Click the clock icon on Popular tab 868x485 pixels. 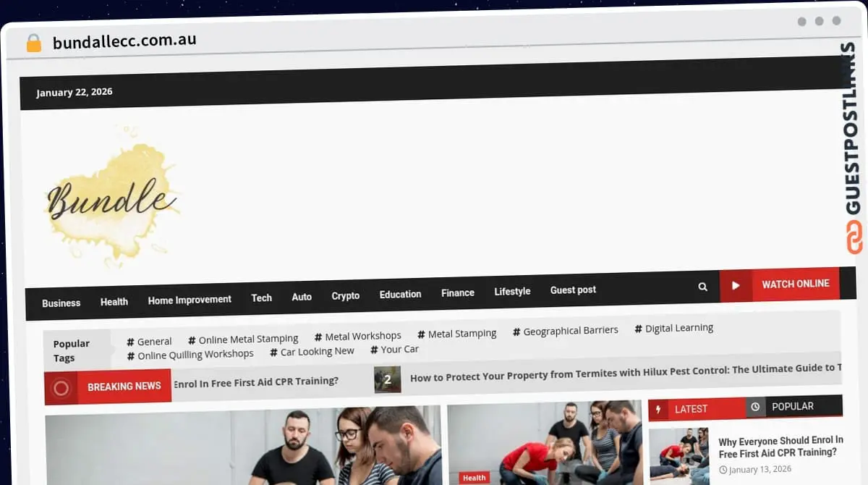coord(755,407)
